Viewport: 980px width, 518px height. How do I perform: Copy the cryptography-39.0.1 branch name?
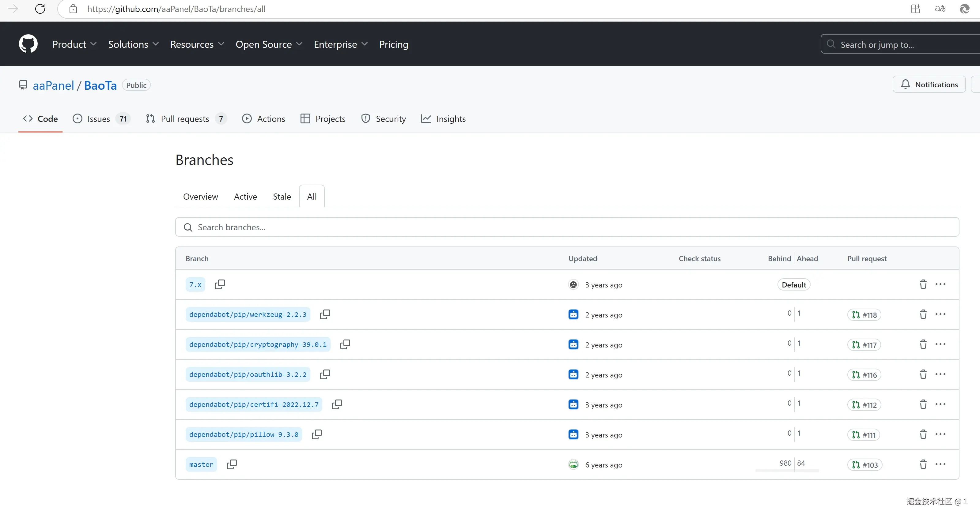click(x=345, y=344)
